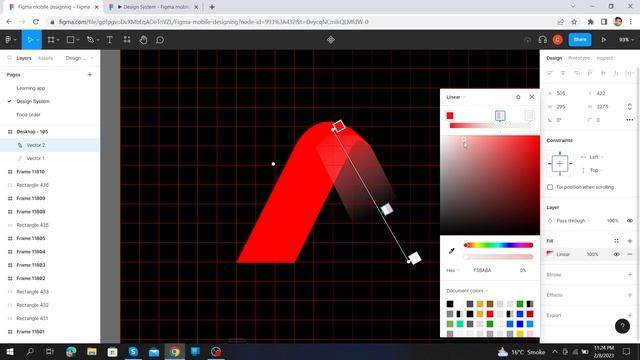Image resolution: width=640 pixels, height=360 pixels.
Task: Switch to the Layers tab
Action: (24, 58)
